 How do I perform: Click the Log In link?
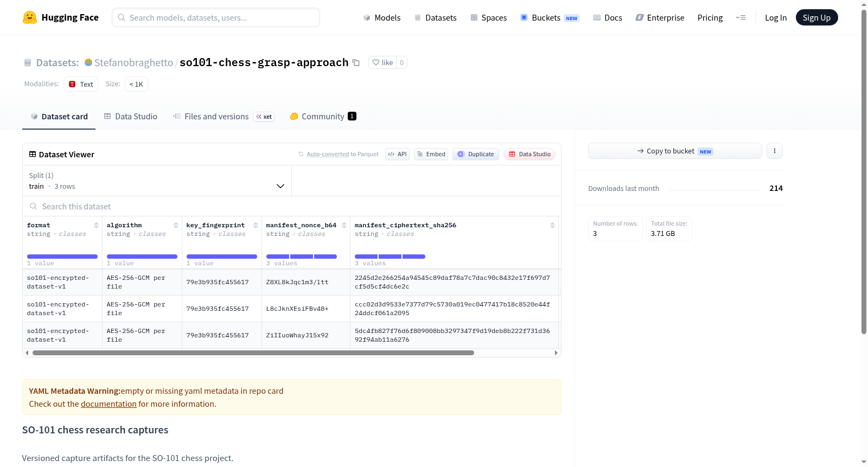[x=776, y=17]
